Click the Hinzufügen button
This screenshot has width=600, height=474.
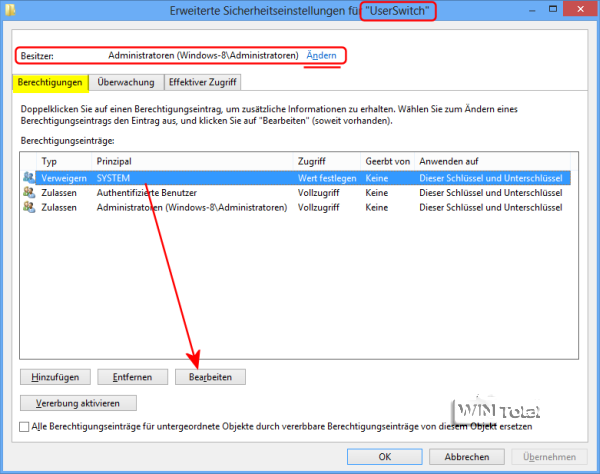[x=55, y=377]
